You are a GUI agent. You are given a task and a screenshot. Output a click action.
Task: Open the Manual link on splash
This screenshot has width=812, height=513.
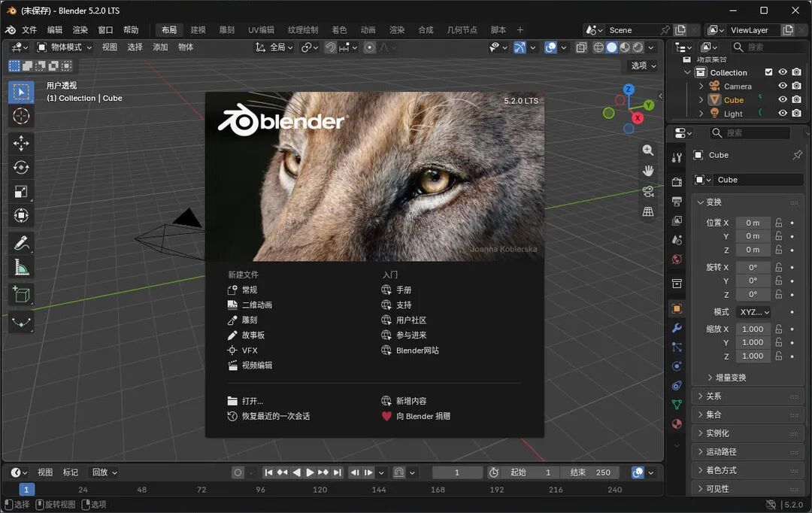click(395, 290)
